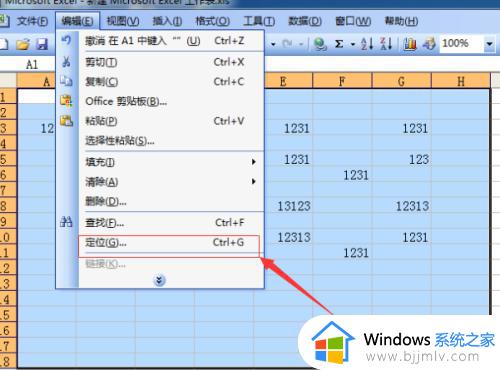Select row 8 header
The height and width of the screenshot is (370, 500).
click(8, 206)
